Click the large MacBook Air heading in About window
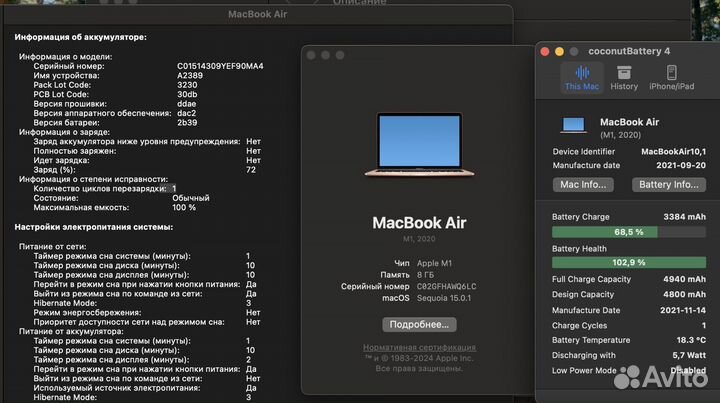Image resolution: width=720 pixels, height=403 pixels. [419, 223]
